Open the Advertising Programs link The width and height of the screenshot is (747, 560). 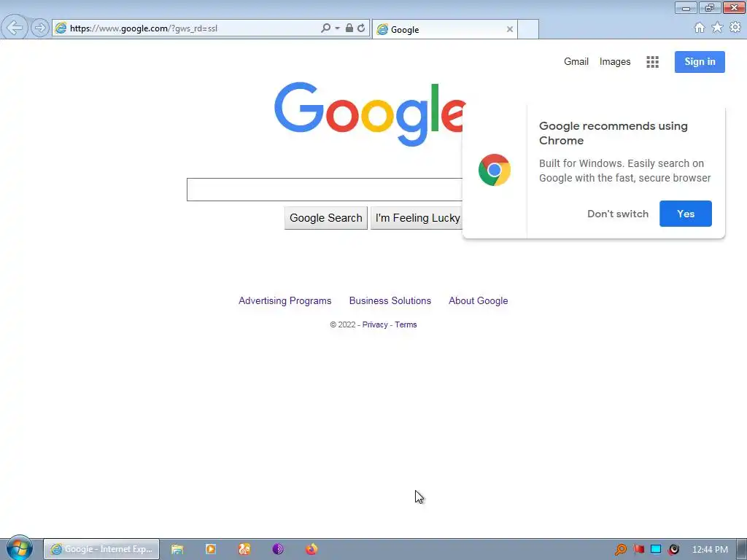[285, 301]
